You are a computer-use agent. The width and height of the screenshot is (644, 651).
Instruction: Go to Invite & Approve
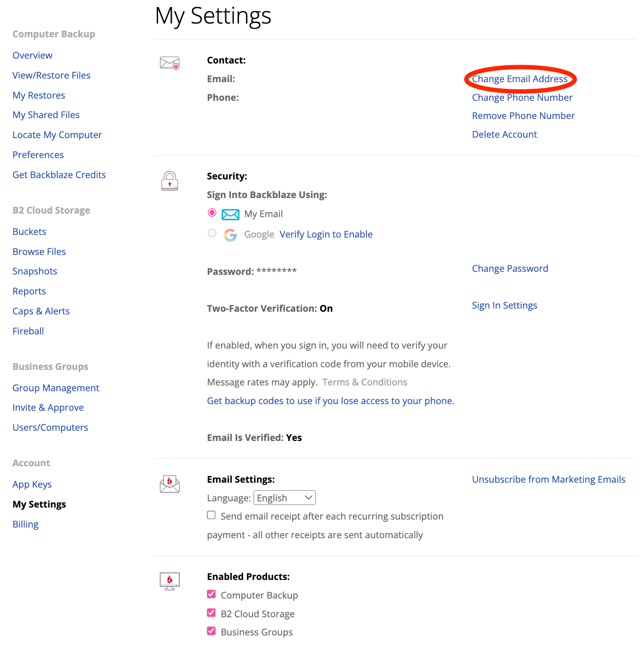(48, 408)
